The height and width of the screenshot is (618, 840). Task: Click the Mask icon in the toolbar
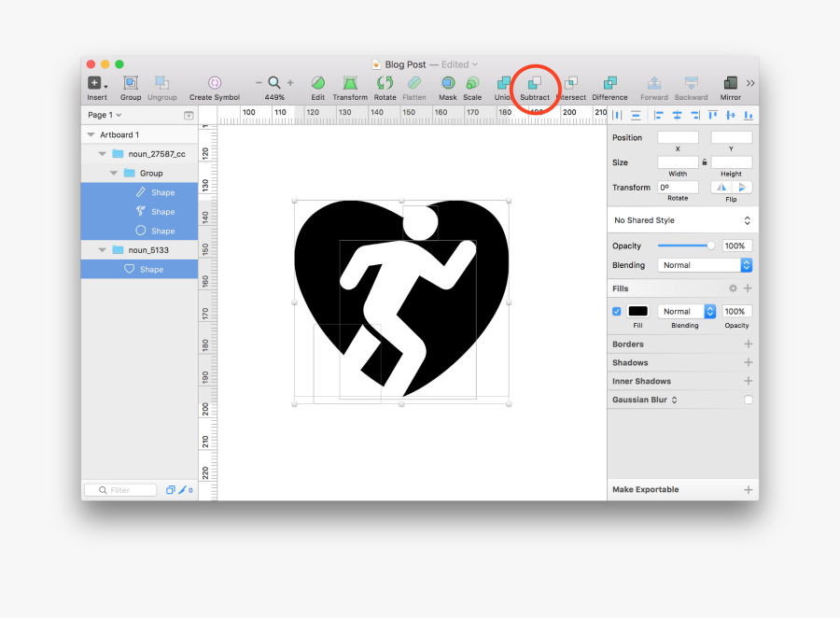pos(447,86)
